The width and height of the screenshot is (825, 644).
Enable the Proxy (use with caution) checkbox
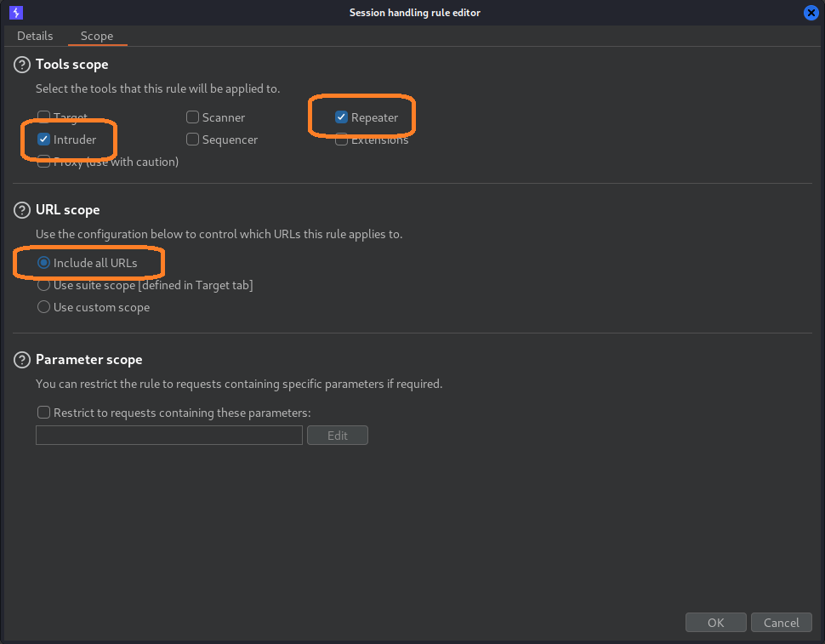coord(43,162)
